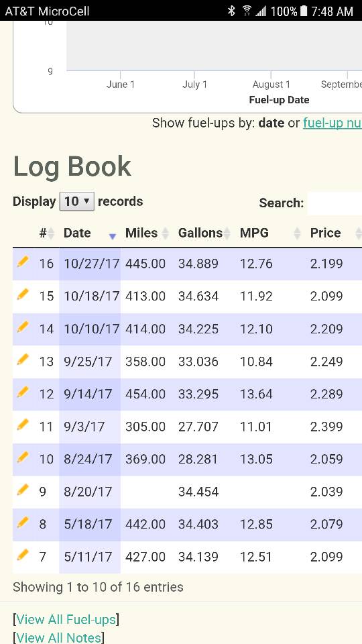Sort log book by Date column
This screenshot has width=362, height=644.
click(x=89, y=233)
